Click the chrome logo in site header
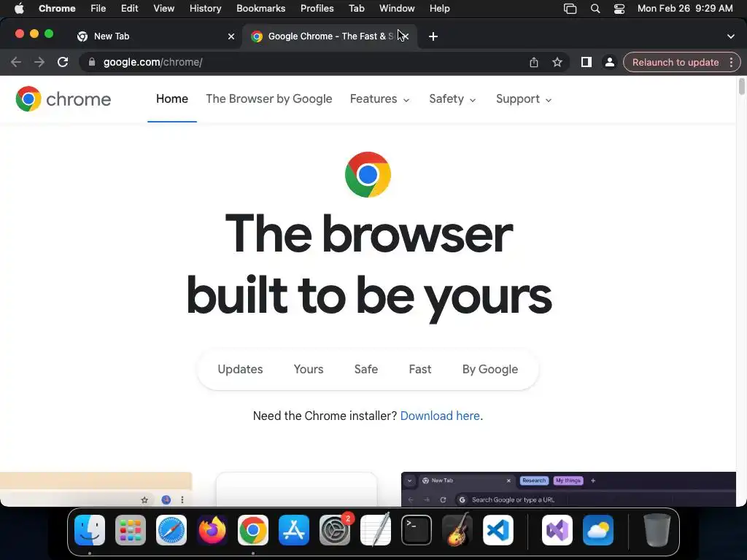The width and height of the screenshot is (747, 560). click(63, 99)
